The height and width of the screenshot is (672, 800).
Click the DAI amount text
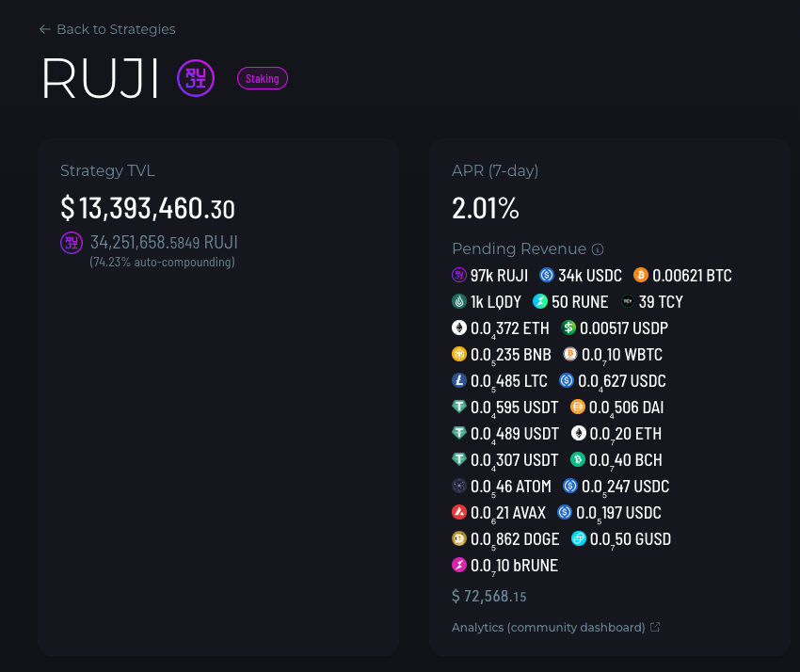tap(626, 408)
